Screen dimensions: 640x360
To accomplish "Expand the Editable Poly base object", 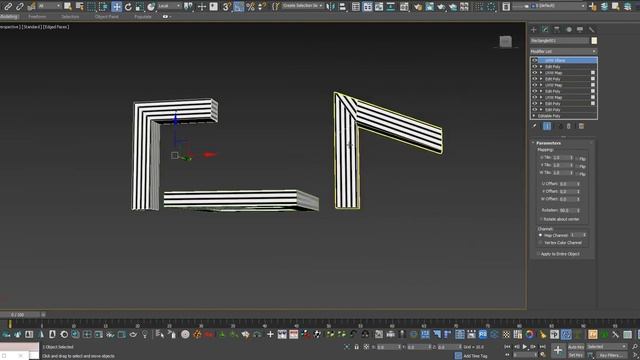I will coord(534,116).
